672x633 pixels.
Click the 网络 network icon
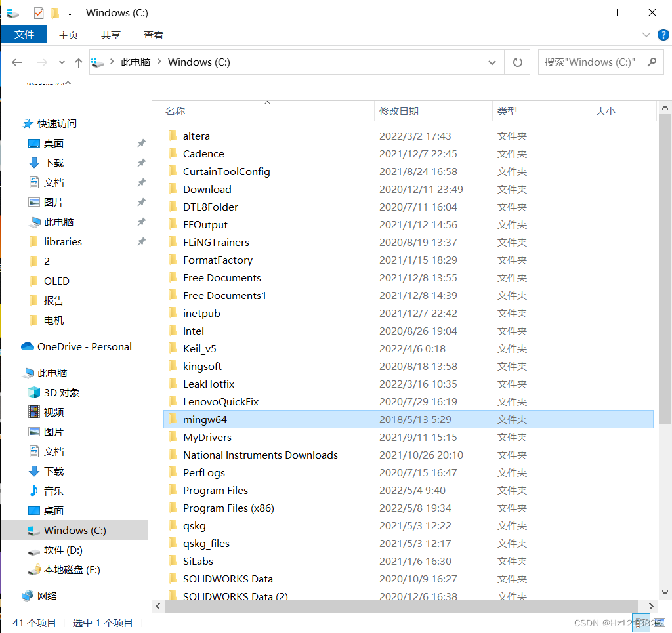(x=28, y=596)
